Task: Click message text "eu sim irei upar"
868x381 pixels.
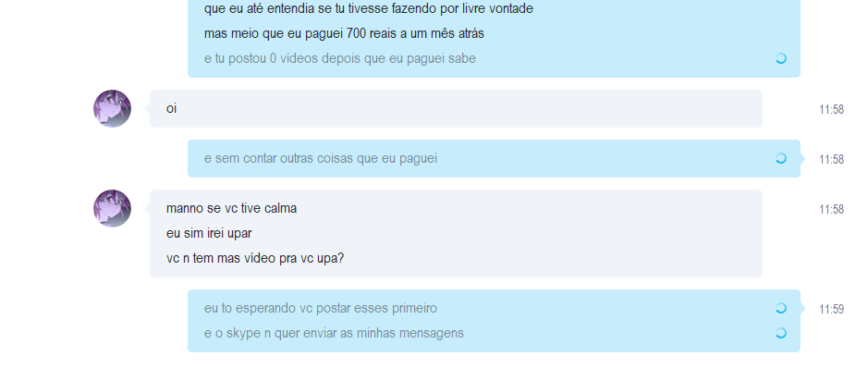Action: (209, 233)
